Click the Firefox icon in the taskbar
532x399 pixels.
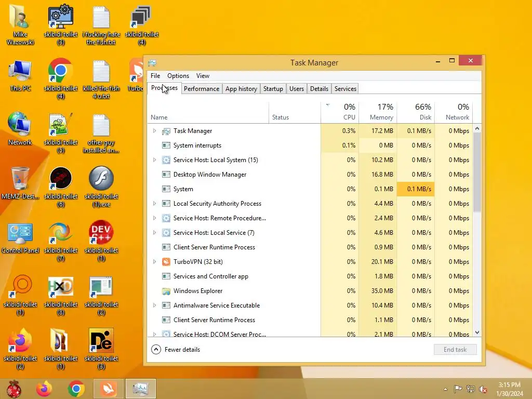coord(44,389)
